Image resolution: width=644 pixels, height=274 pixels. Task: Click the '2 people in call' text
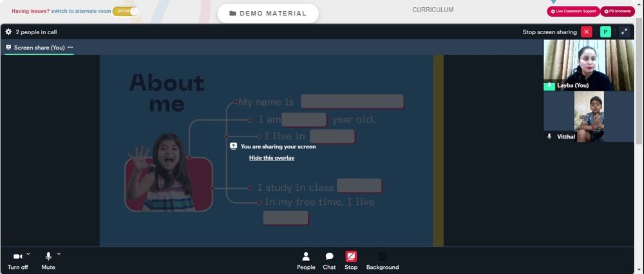(36, 32)
